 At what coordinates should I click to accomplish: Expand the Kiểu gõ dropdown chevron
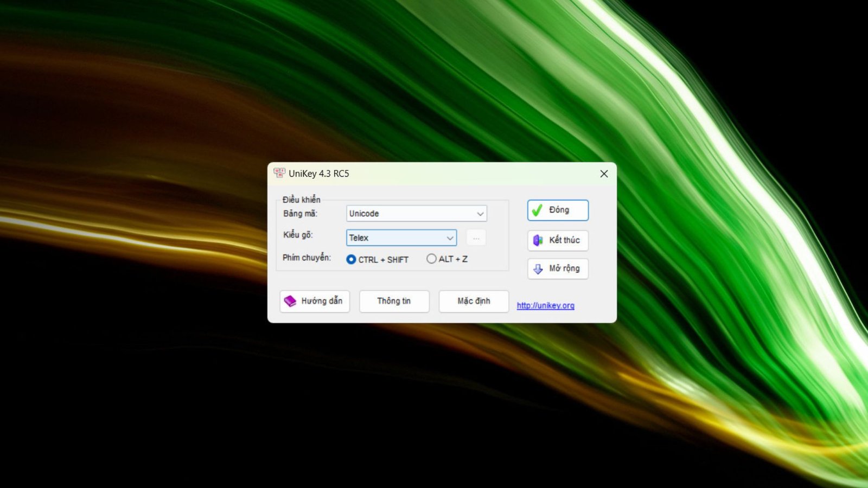click(450, 238)
